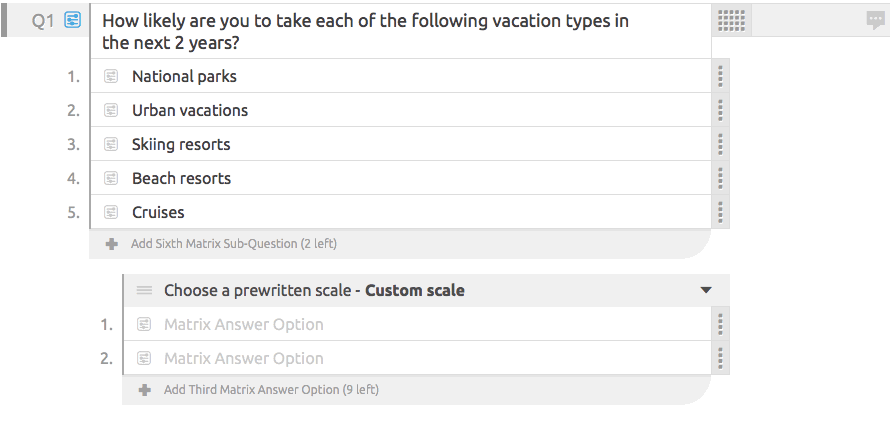Open the Choose a prewritten scale selector

426,291
